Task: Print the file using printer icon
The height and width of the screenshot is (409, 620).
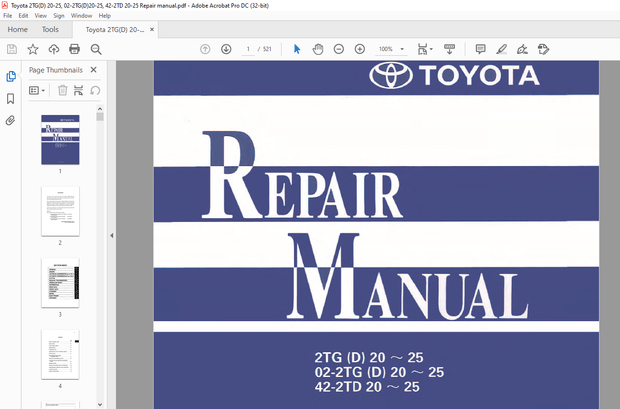Action: pos(74,49)
